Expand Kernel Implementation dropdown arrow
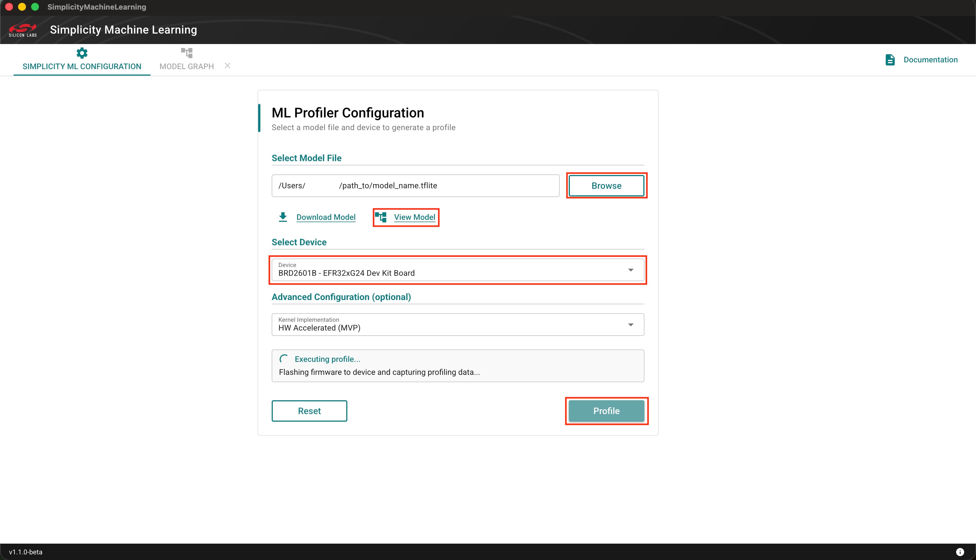The image size is (976, 560). [x=631, y=325]
